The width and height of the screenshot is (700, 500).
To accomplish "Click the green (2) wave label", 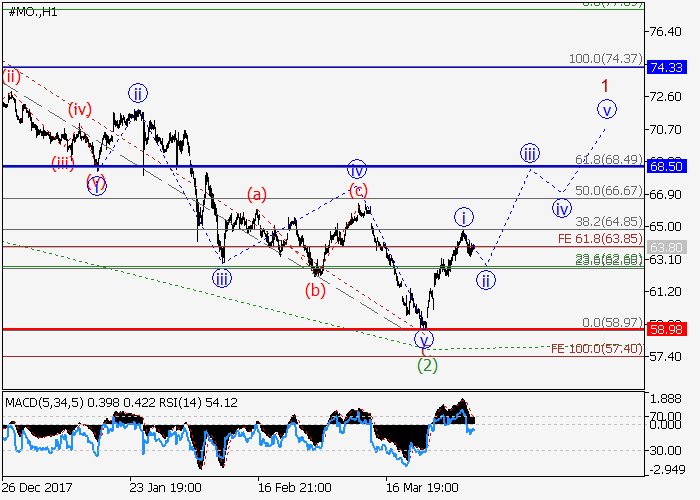I will (427, 365).
